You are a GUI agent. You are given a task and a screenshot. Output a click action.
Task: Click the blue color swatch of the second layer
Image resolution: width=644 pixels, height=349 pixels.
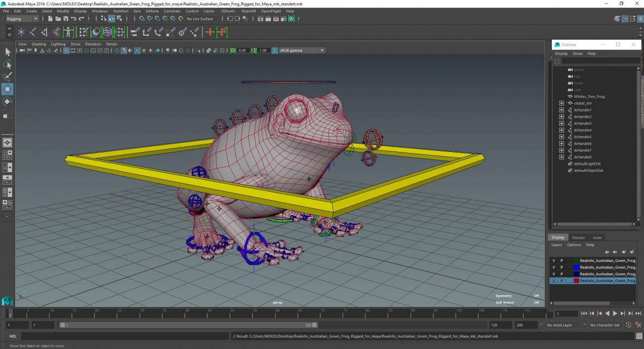576,267
